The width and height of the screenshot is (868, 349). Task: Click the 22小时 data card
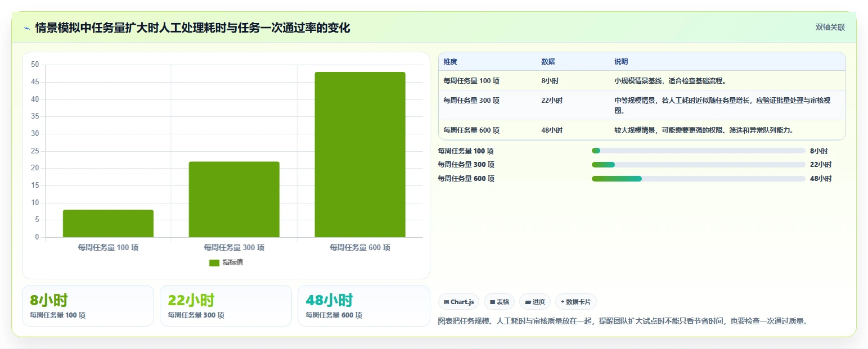226,306
